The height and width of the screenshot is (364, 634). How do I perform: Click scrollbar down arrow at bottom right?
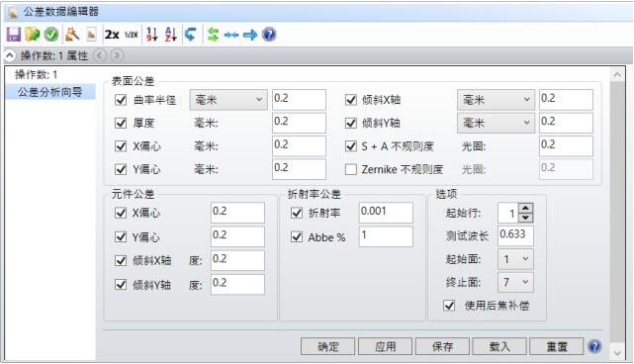[617, 353]
